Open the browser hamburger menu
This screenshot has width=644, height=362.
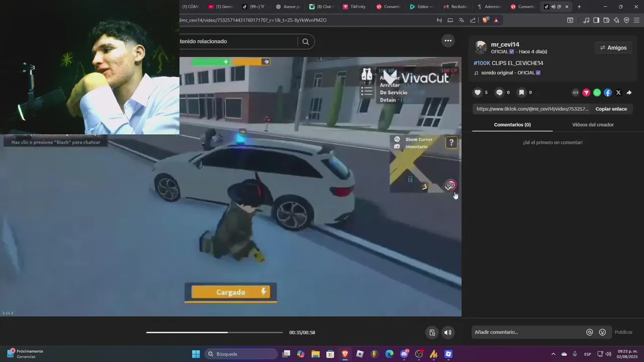point(636,20)
